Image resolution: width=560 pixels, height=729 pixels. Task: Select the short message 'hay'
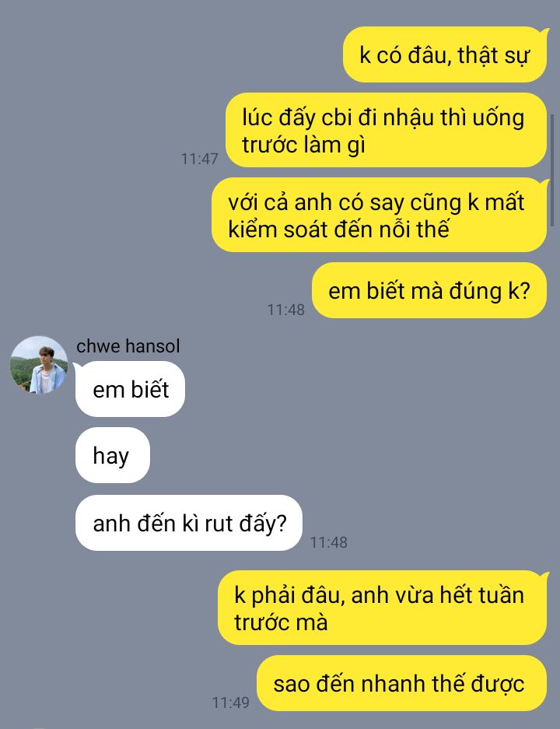coord(113,455)
